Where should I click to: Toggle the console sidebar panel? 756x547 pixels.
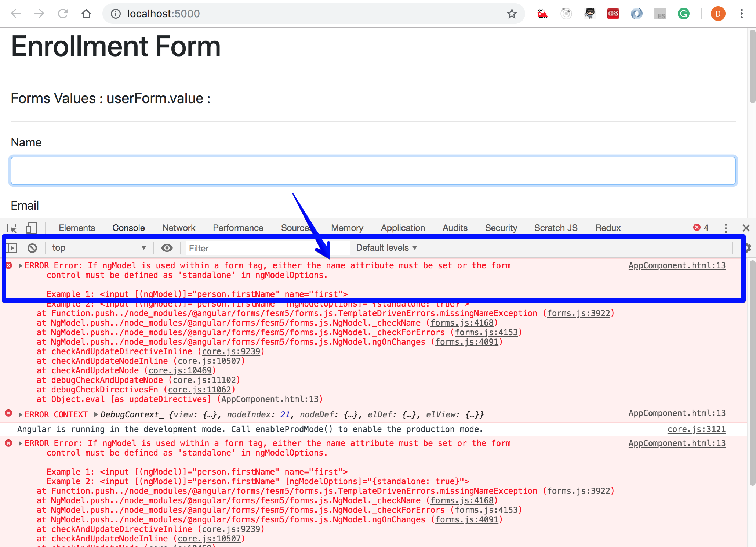pos(12,248)
